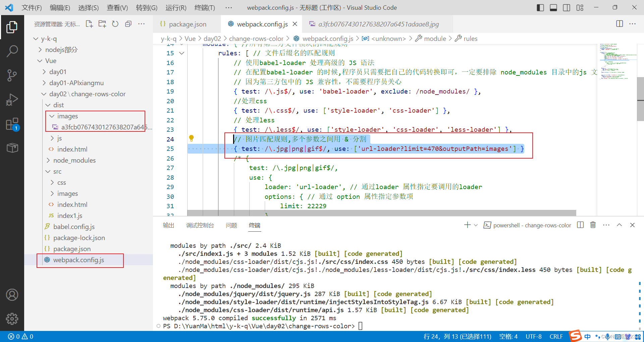The height and width of the screenshot is (342, 644).
Task: Open editor More Actions ellipsis
Action: 633,24
